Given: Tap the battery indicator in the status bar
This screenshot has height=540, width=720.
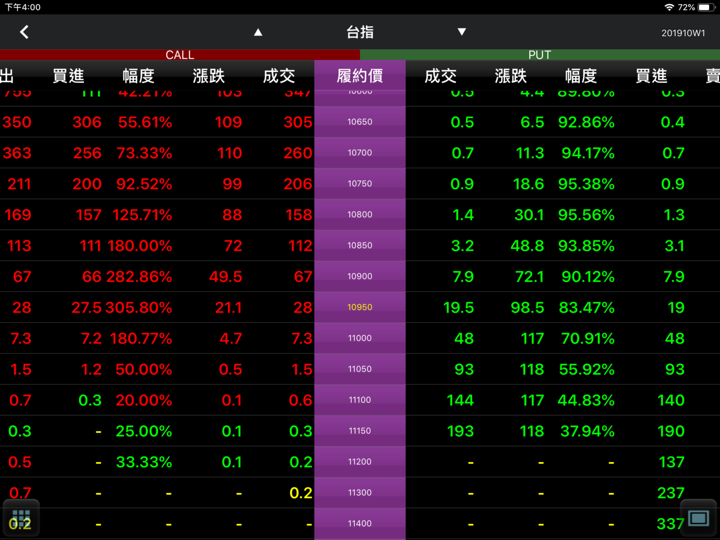Looking at the screenshot, I should coord(706,7).
